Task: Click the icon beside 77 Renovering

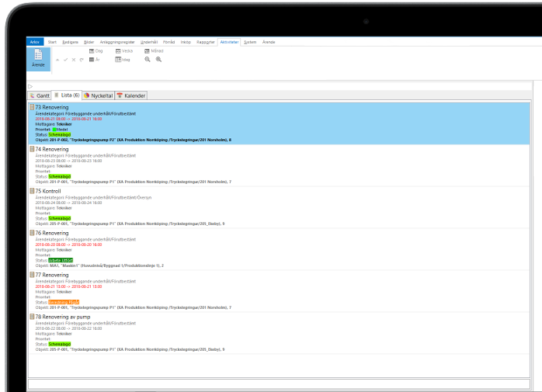Action: pos(32,275)
